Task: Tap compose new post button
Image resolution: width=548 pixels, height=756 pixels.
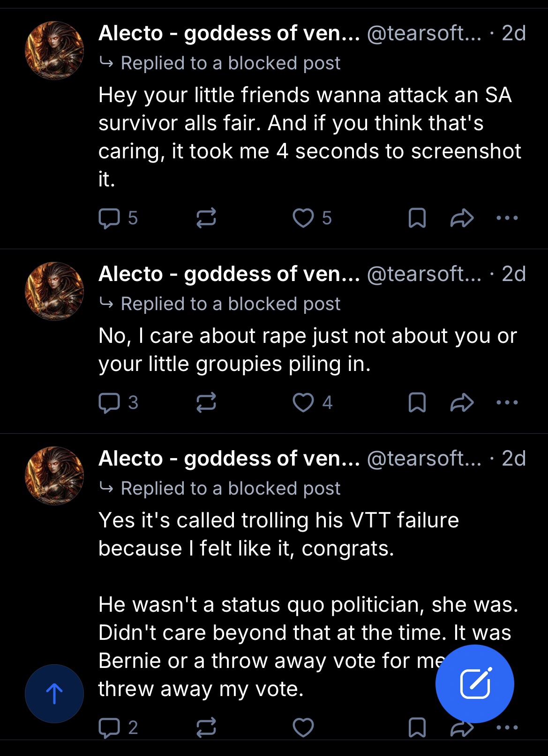Action: [x=474, y=684]
